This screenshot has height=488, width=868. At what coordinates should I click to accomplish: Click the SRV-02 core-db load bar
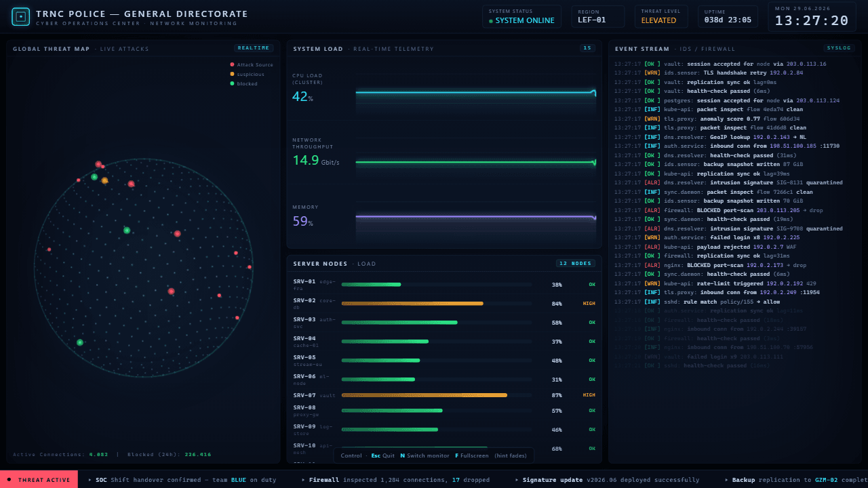pyautogui.click(x=437, y=304)
